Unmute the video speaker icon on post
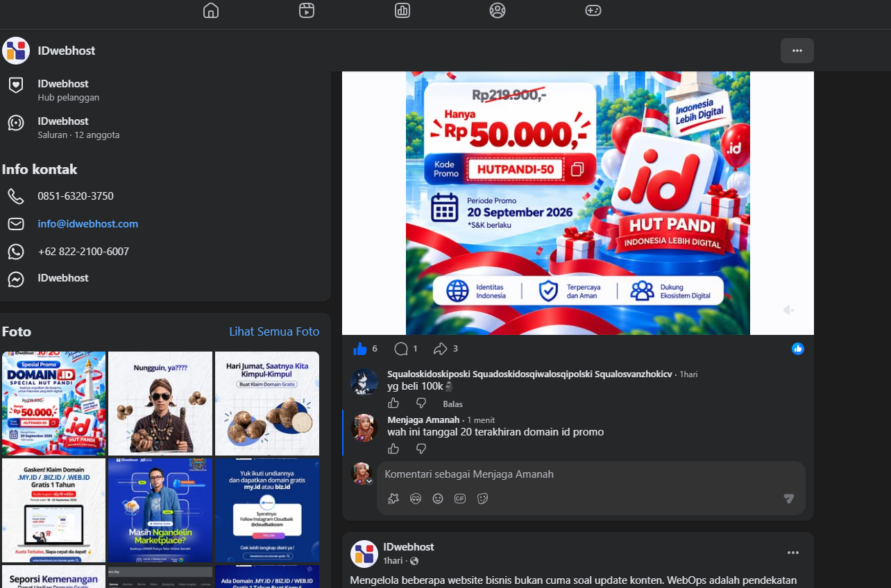Image resolution: width=891 pixels, height=588 pixels. point(789,310)
